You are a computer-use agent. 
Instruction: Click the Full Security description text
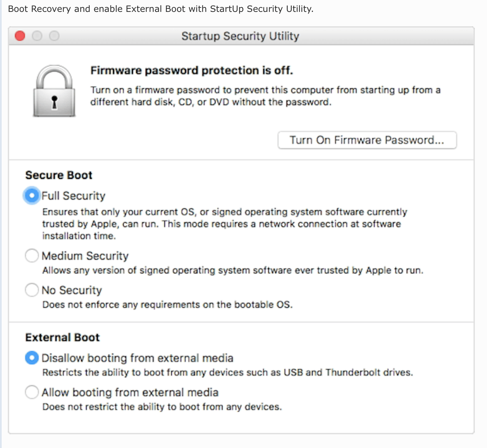tap(224, 224)
